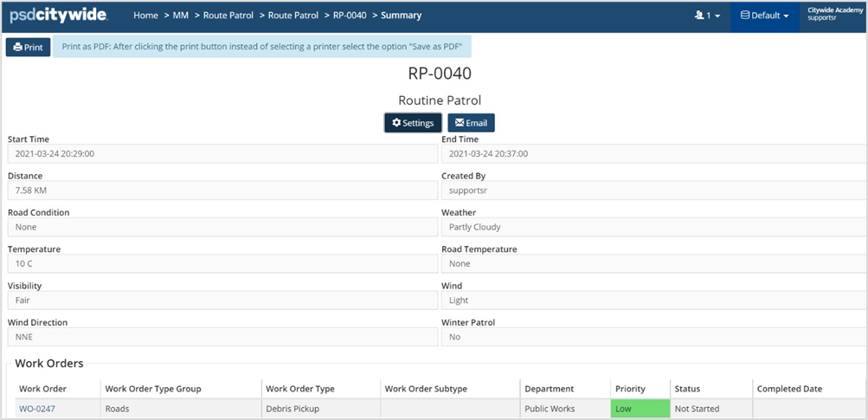The image size is (868, 420).
Task: Click the Start Time field
Action: point(222,154)
